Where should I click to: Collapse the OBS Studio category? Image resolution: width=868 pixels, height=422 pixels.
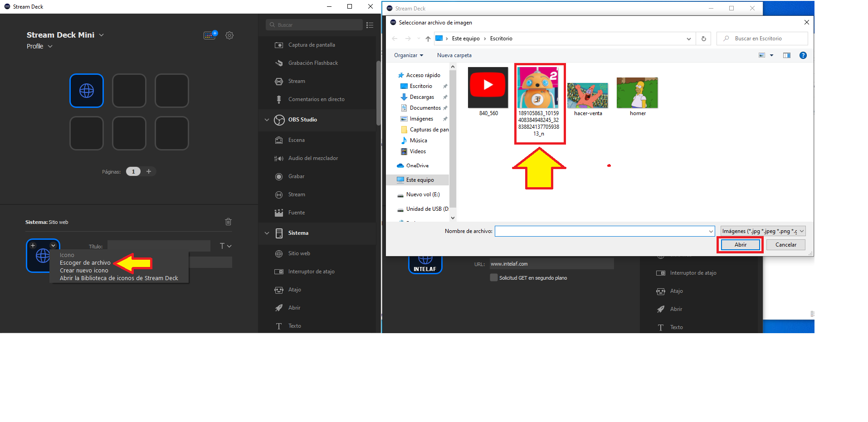267,120
